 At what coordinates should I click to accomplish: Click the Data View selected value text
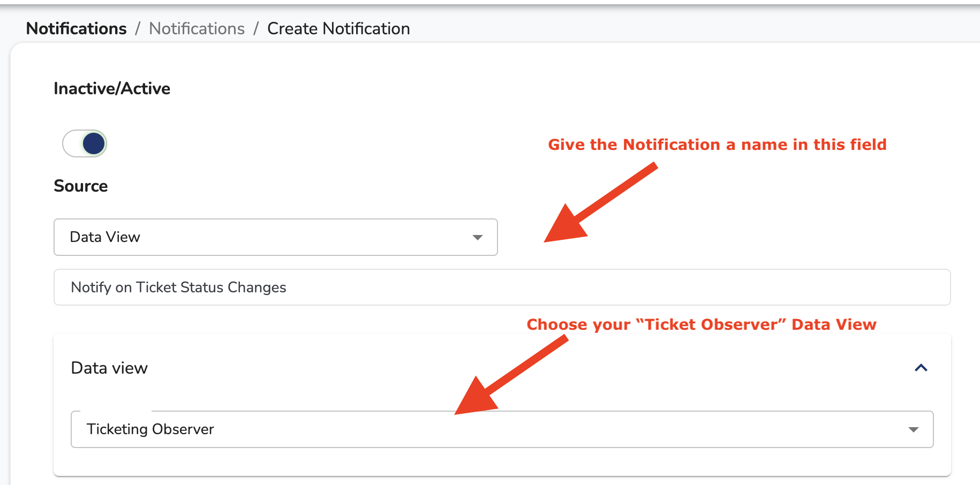click(x=105, y=237)
